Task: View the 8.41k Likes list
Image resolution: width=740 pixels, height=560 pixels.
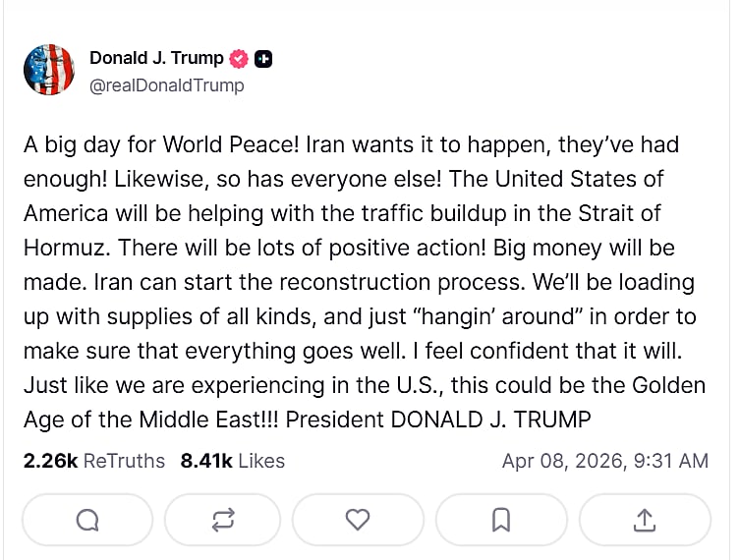Action: pos(232,461)
